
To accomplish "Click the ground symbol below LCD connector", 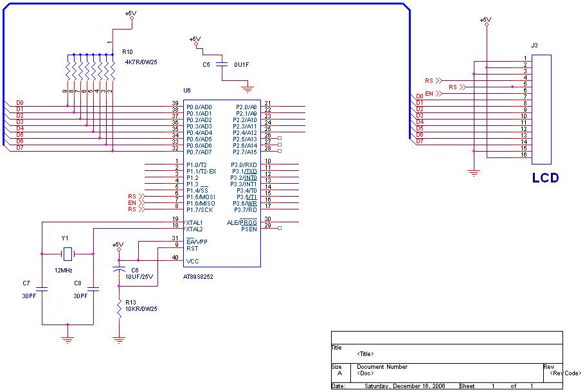I will (474, 174).
